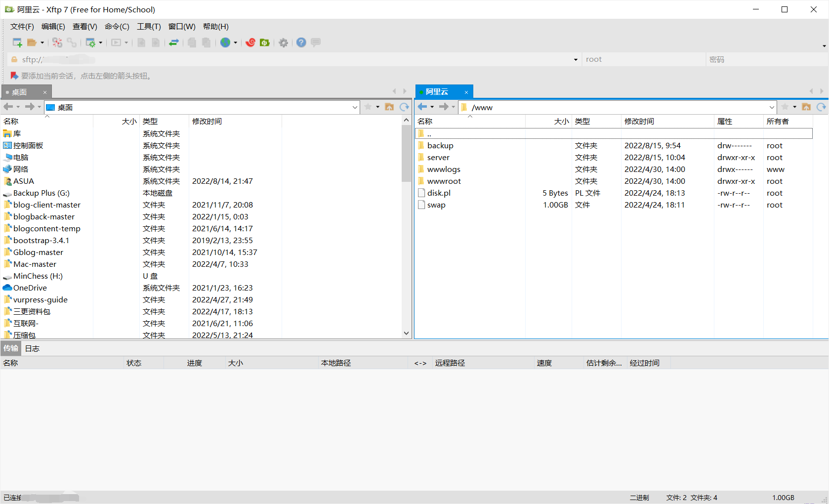Click the New Session toolbar icon

(17, 42)
